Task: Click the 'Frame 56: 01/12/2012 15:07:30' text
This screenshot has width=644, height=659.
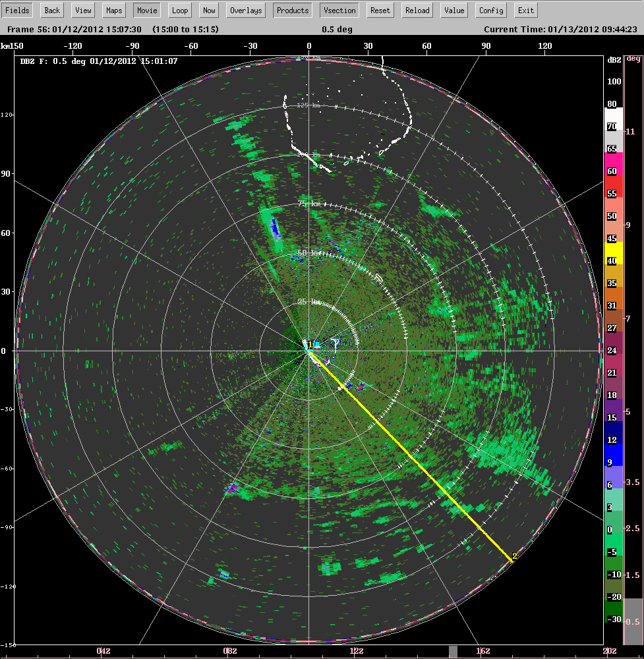Action: point(74,30)
